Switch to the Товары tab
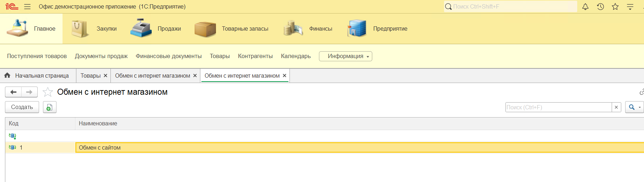 click(x=90, y=76)
